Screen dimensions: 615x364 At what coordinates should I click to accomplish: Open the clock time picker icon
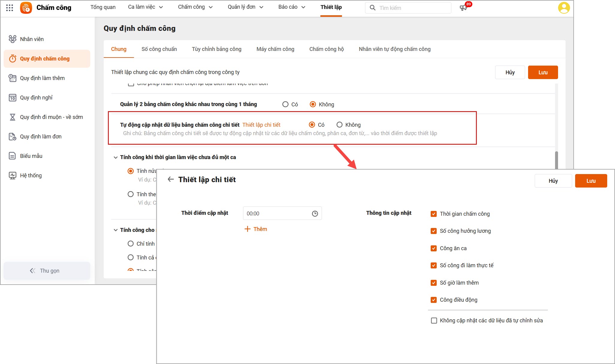315,214
